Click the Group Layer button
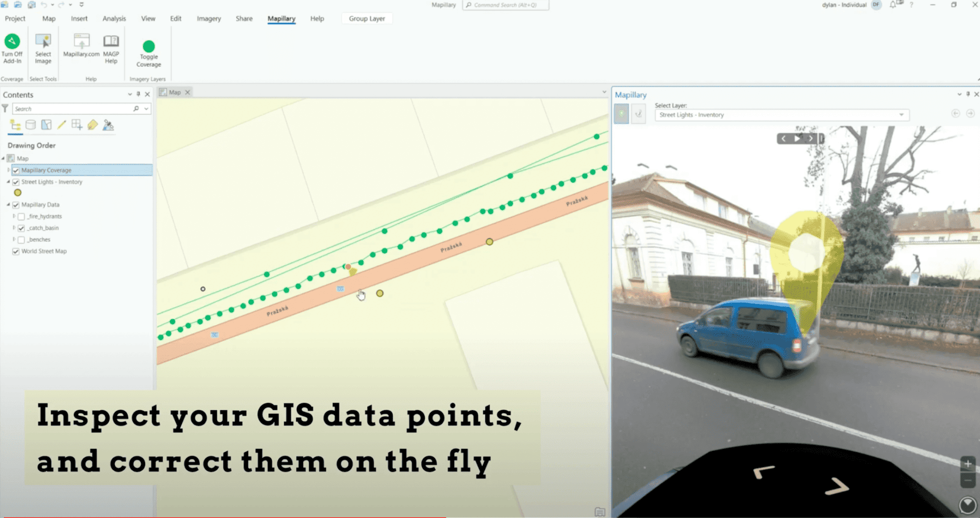The height and width of the screenshot is (518, 980). 367,18
